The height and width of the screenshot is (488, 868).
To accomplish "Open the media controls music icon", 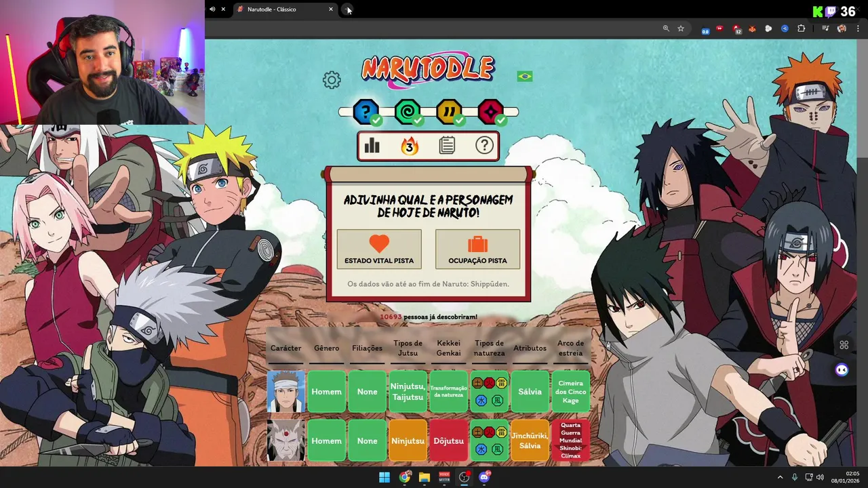I will [825, 28].
